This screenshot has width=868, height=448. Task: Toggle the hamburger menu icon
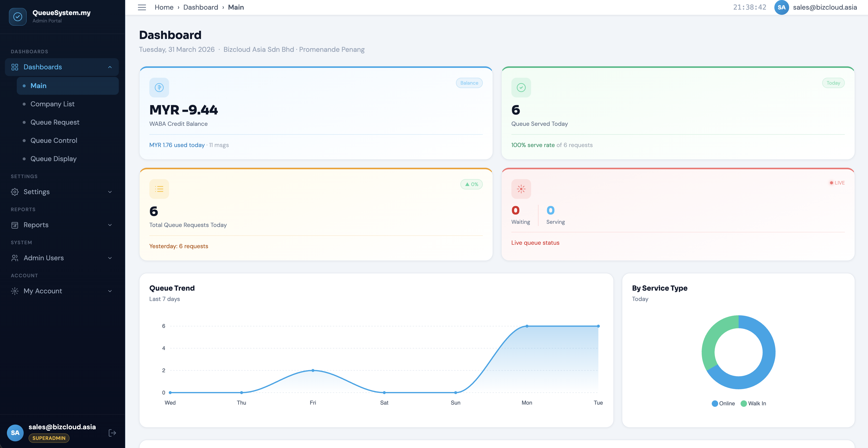(142, 7)
